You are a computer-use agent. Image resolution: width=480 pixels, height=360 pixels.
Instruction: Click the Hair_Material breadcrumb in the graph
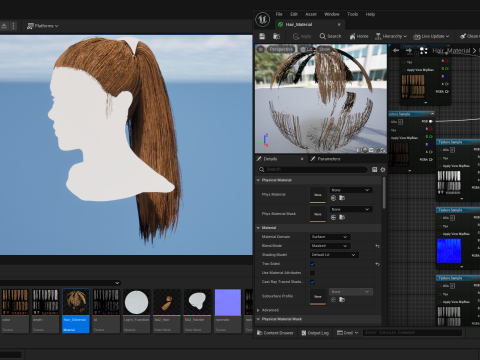[451, 51]
